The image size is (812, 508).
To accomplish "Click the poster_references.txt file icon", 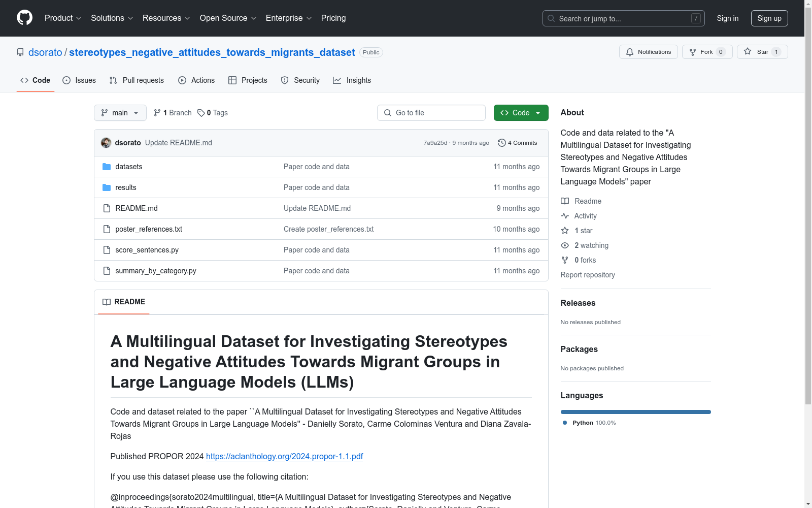I will tap(107, 229).
